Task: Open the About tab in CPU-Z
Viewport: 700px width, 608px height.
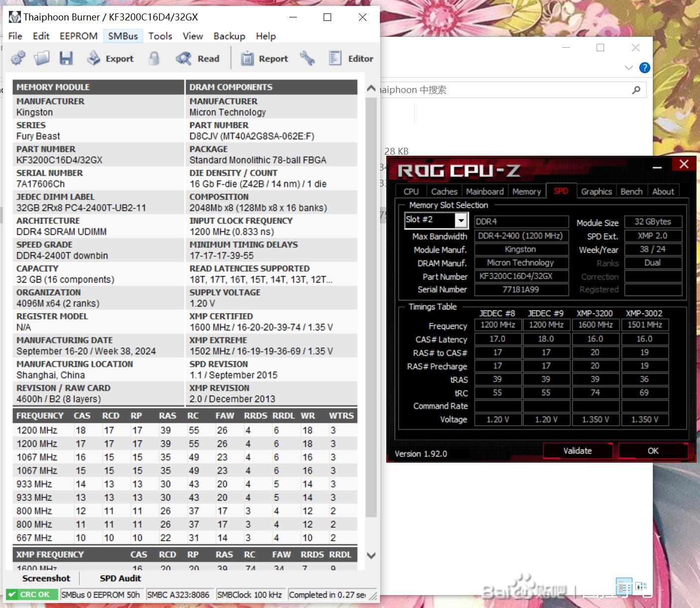Action: click(663, 192)
